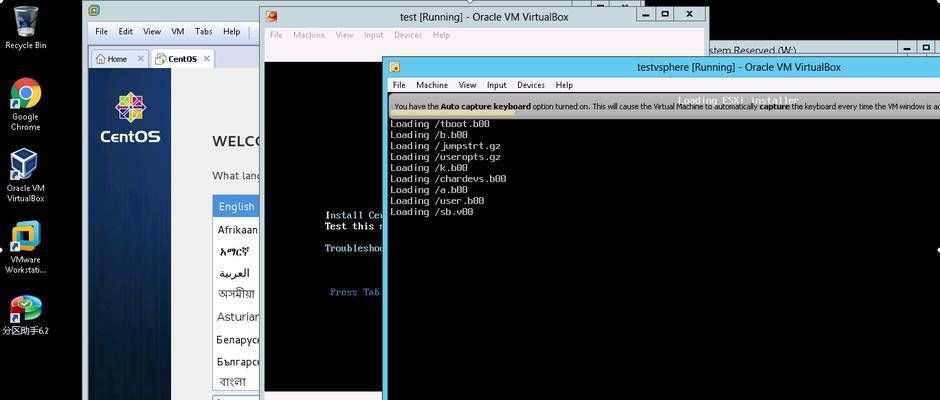Maximize the System Reserved window behind
The width and height of the screenshot is (940, 400).
928,47
